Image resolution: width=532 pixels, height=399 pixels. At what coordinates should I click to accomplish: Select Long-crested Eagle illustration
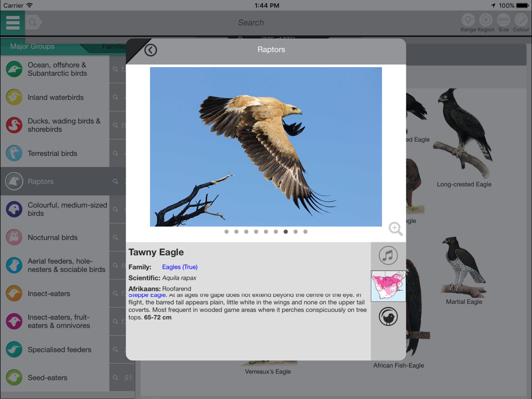tap(464, 134)
